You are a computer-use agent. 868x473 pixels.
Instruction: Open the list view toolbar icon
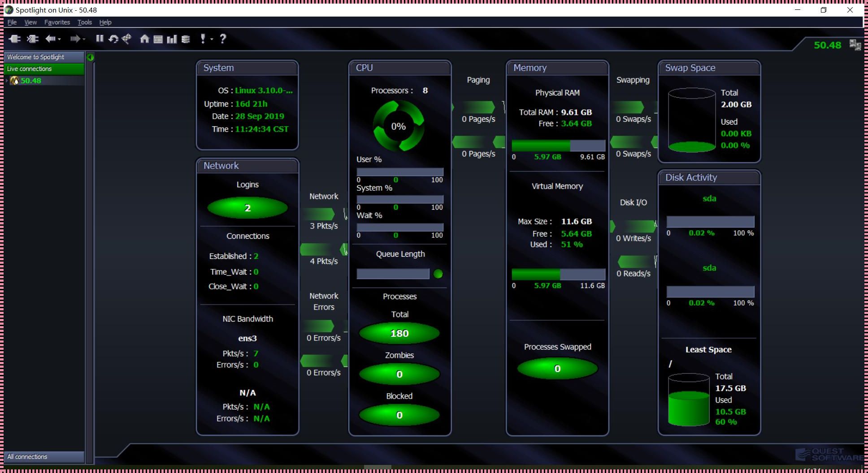pyautogui.click(x=158, y=39)
